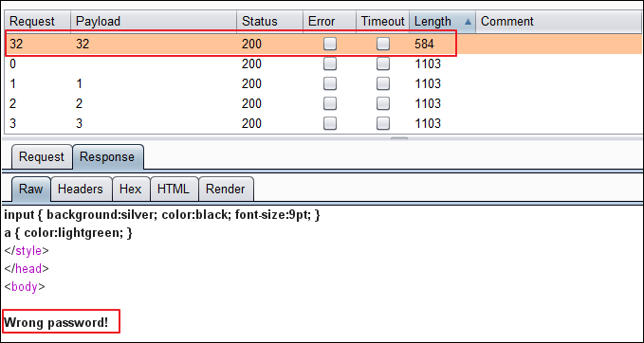
Task: Click the input background:silver CSS line
Action: point(162,215)
